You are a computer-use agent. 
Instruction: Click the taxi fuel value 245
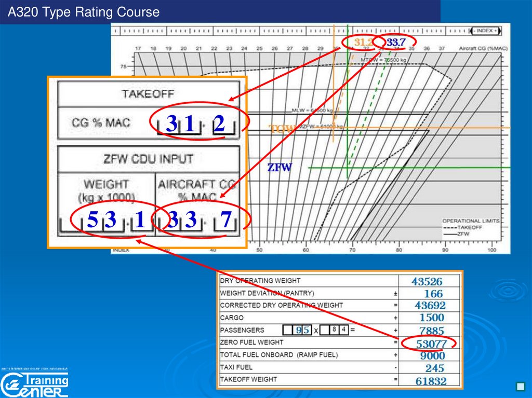[x=435, y=368]
